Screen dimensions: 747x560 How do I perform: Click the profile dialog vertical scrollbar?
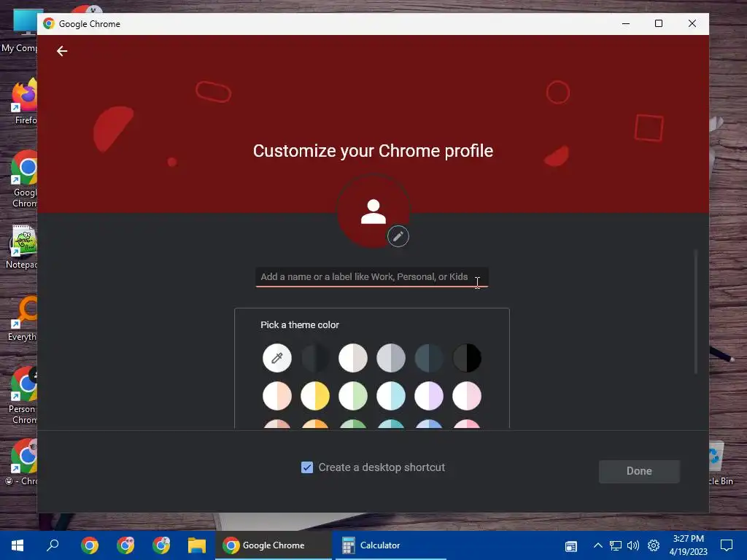(696, 312)
